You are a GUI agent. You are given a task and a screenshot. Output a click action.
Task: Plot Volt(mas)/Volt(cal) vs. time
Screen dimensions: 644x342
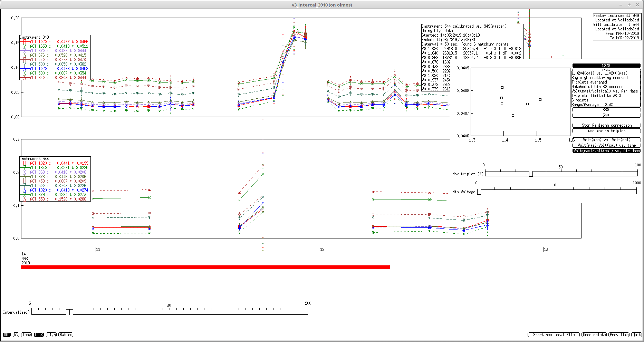click(x=606, y=145)
